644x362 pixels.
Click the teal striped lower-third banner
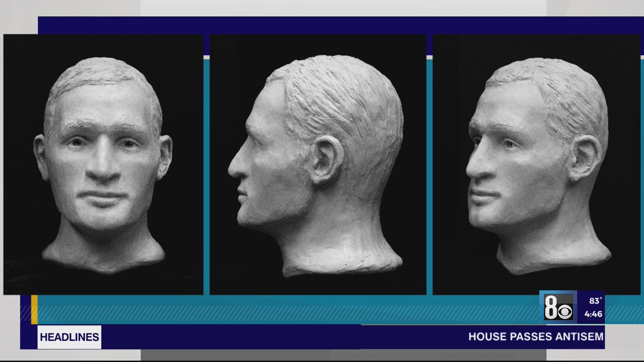268,314
